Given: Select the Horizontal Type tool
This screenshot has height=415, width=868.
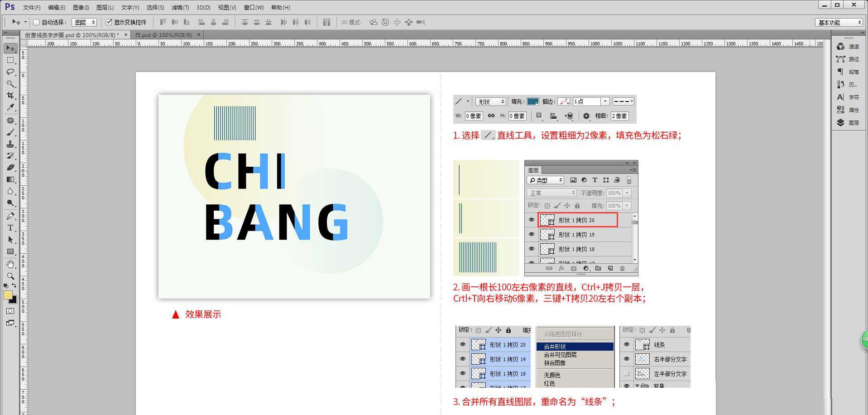Looking at the screenshot, I should click(10, 228).
